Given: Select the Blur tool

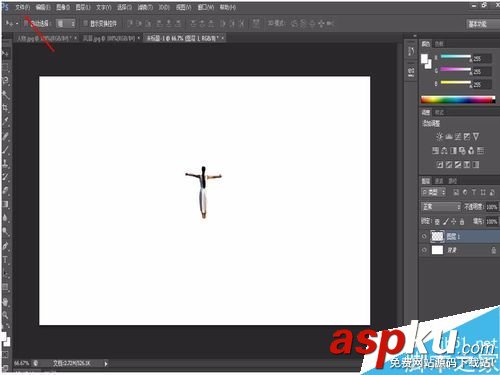Looking at the screenshot, I should [5, 218].
